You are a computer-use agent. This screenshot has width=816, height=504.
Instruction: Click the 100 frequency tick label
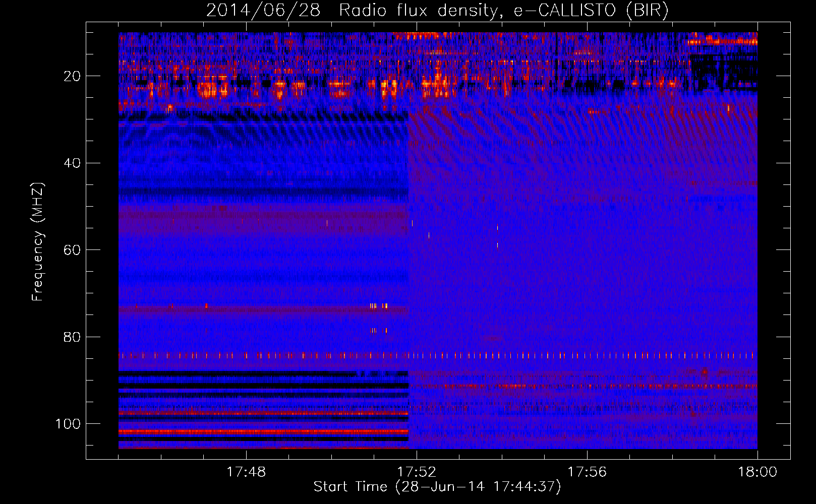(x=68, y=424)
